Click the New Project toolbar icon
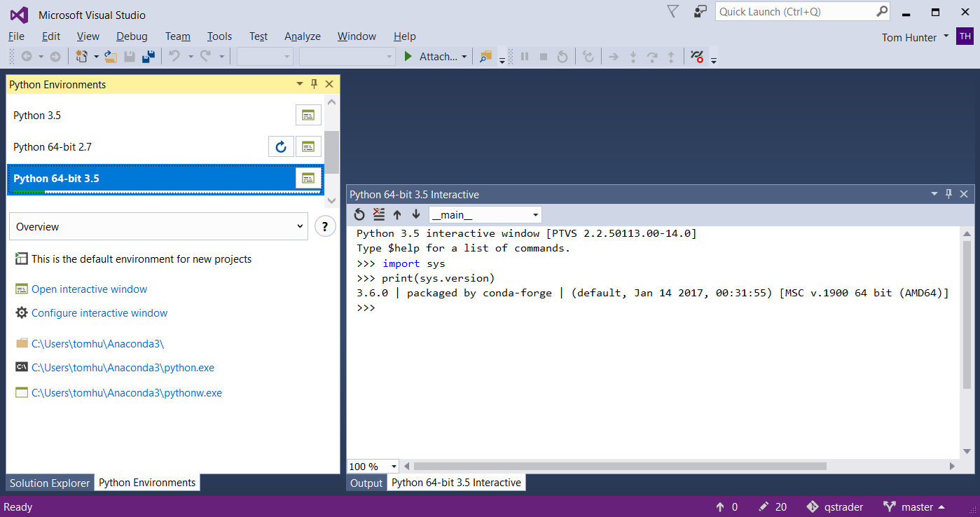 point(82,57)
